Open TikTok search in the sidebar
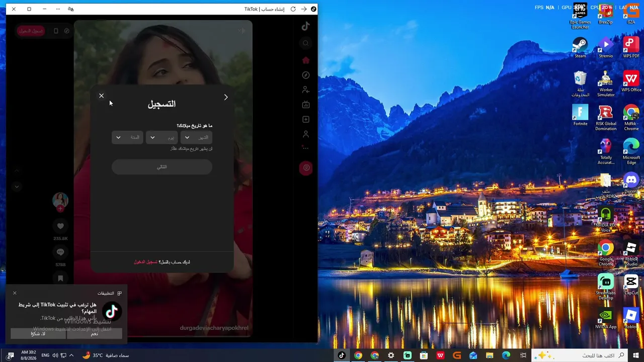The width and height of the screenshot is (644, 362). point(305,43)
